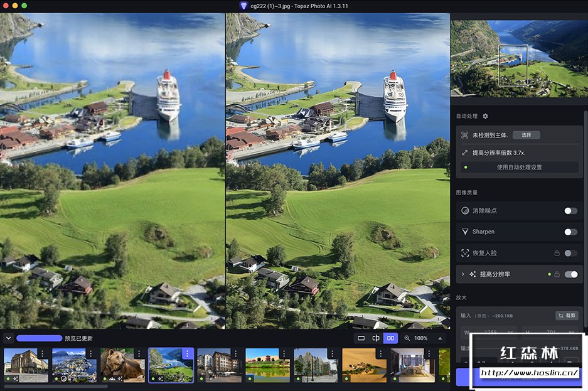The height and width of the screenshot is (391, 588).
Task: Expand the 提高分辨率 settings chevron
Action: click(x=462, y=274)
